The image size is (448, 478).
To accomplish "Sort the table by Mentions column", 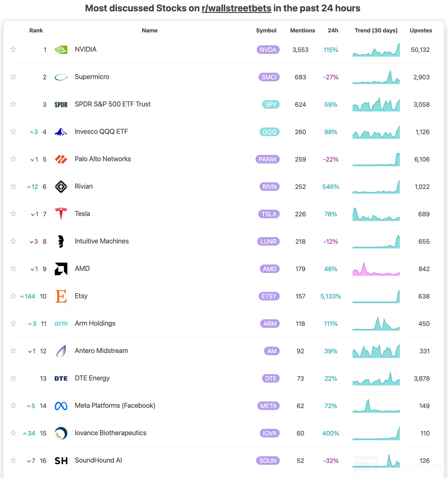I will (302, 31).
